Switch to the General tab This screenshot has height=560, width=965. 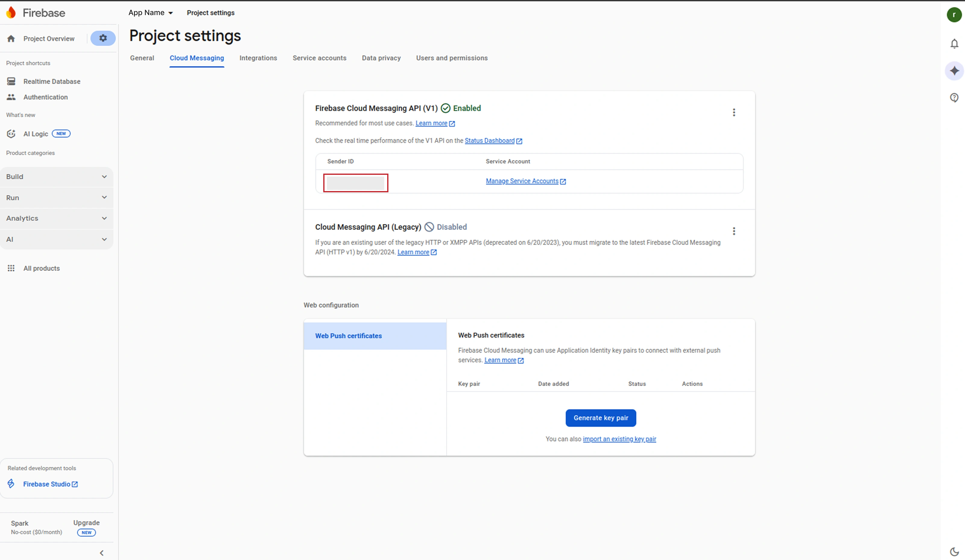(142, 58)
